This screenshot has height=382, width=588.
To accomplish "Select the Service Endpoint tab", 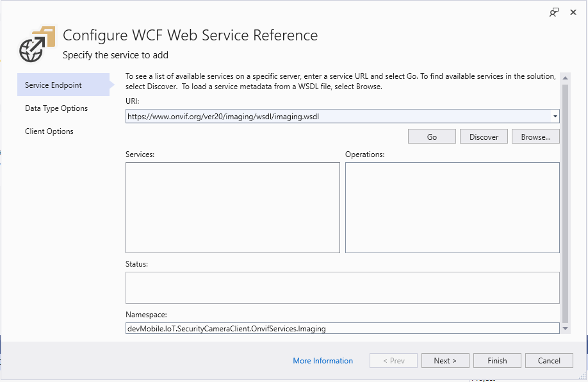I will point(63,85).
